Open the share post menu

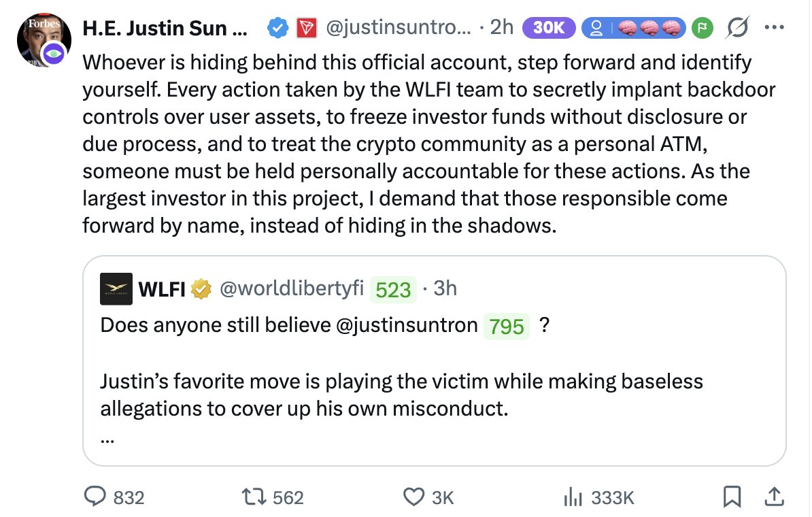point(773,497)
